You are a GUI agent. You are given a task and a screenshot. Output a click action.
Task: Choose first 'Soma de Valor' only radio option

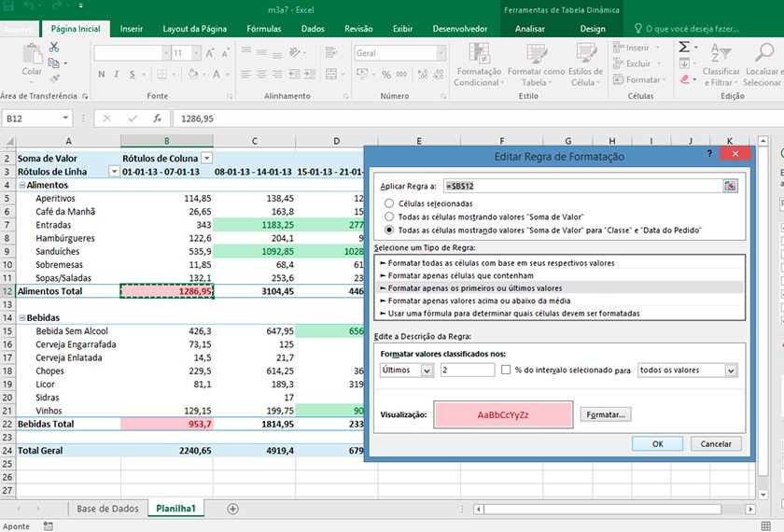(389, 217)
